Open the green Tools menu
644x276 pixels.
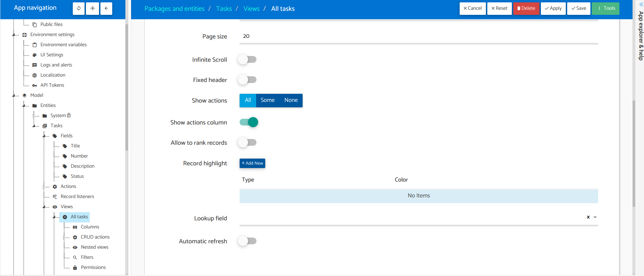tap(606, 8)
